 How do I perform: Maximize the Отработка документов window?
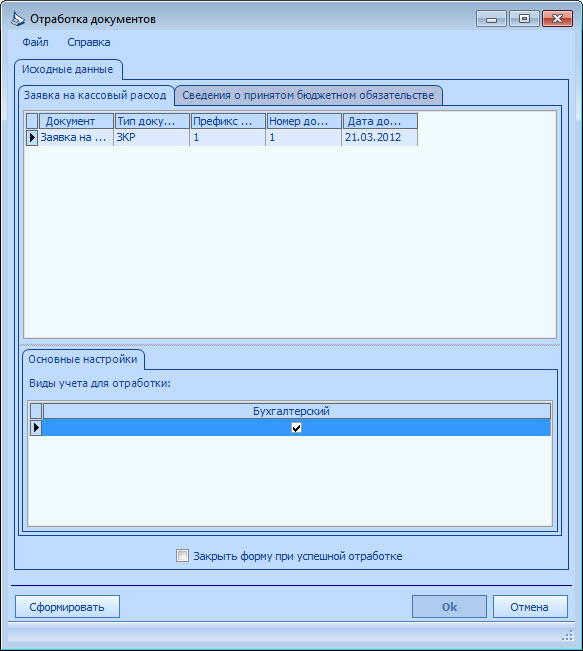click(x=524, y=19)
